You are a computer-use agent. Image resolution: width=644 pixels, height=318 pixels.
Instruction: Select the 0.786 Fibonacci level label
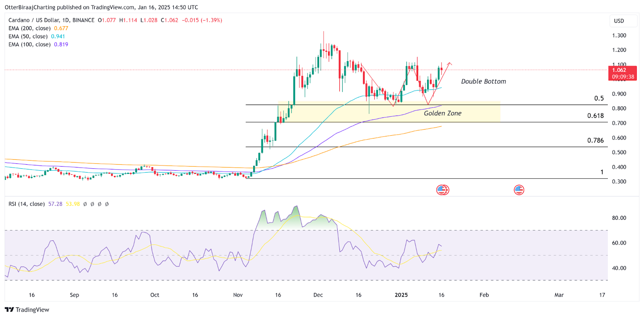pyautogui.click(x=595, y=140)
